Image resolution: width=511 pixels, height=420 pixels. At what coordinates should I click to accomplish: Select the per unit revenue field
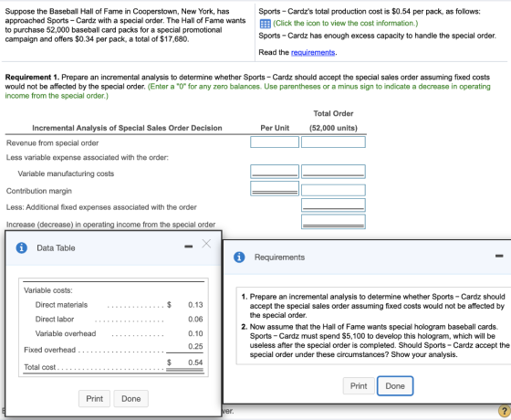tap(275, 142)
